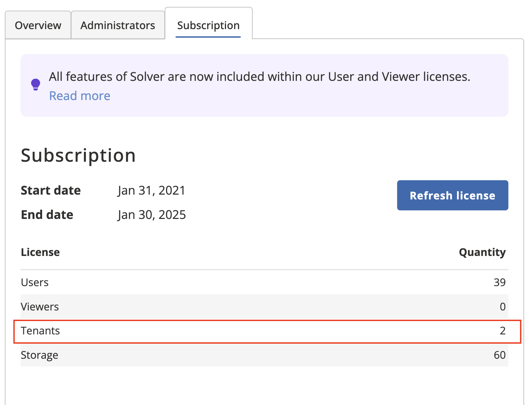Click the License column header
This screenshot has height=405, width=532.
tap(40, 252)
